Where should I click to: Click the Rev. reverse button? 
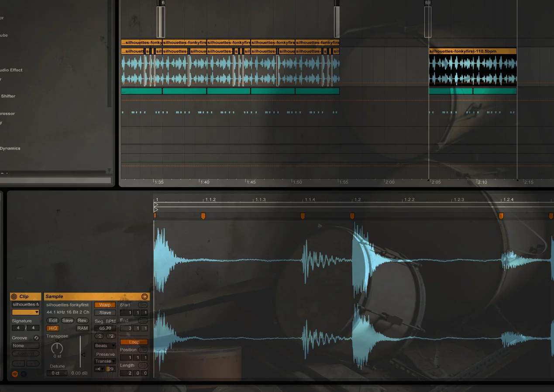pos(83,320)
